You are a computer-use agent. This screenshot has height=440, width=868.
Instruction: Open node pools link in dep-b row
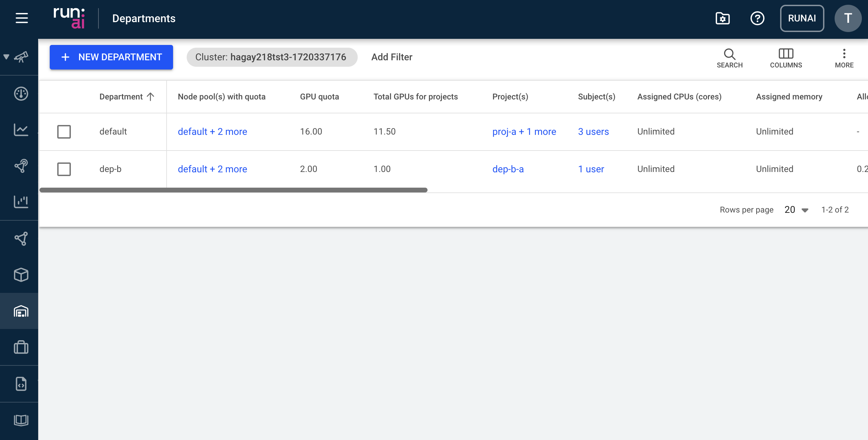[213, 169]
